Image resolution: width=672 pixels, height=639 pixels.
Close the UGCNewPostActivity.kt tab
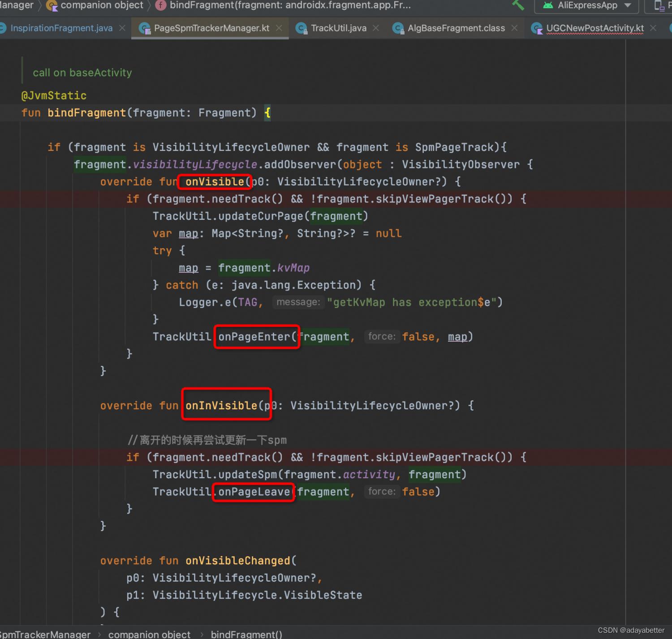click(653, 28)
